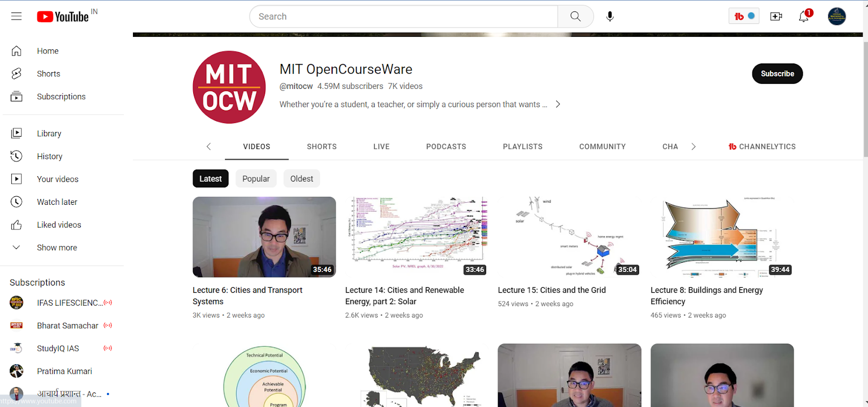Image resolution: width=868 pixels, height=407 pixels.
Task: Open the notifications bell
Action: pos(804,16)
